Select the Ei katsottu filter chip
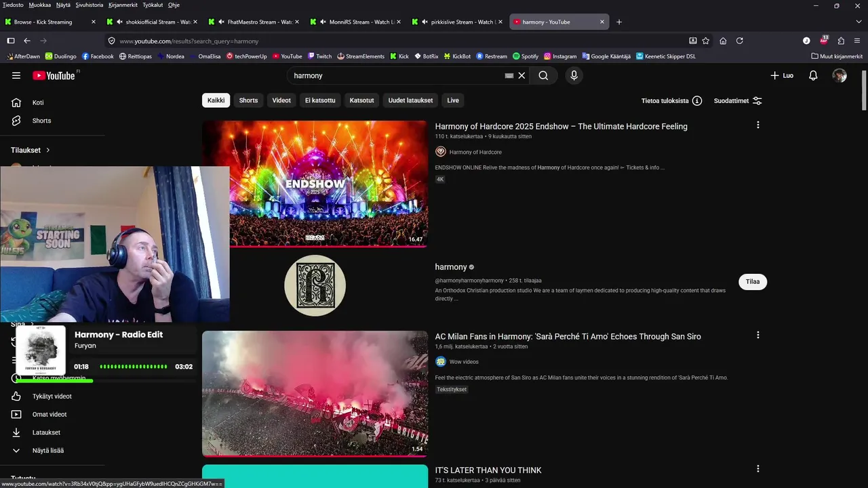 click(320, 100)
